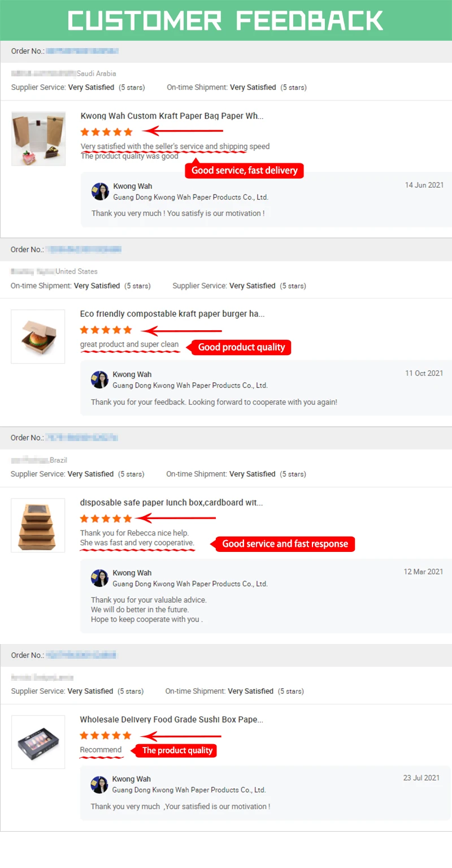Open the black sushi box thumbnail
Image resolution: width=452 pixels, height=868 pixels.
point(38,742)
